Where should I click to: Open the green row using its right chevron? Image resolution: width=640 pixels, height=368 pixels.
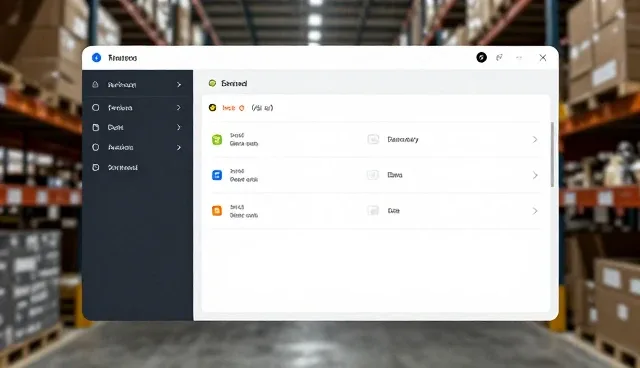(535, 140)
